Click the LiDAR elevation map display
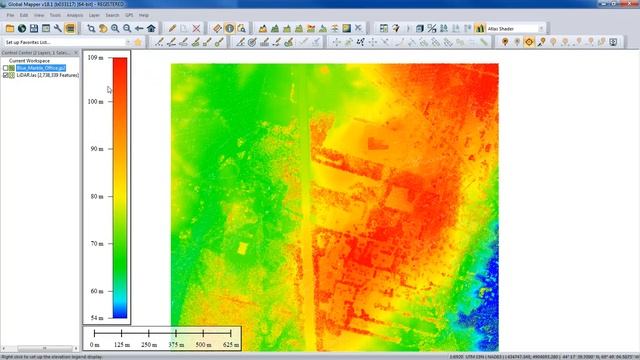640x360 pixels. click(x=335, y=207)
